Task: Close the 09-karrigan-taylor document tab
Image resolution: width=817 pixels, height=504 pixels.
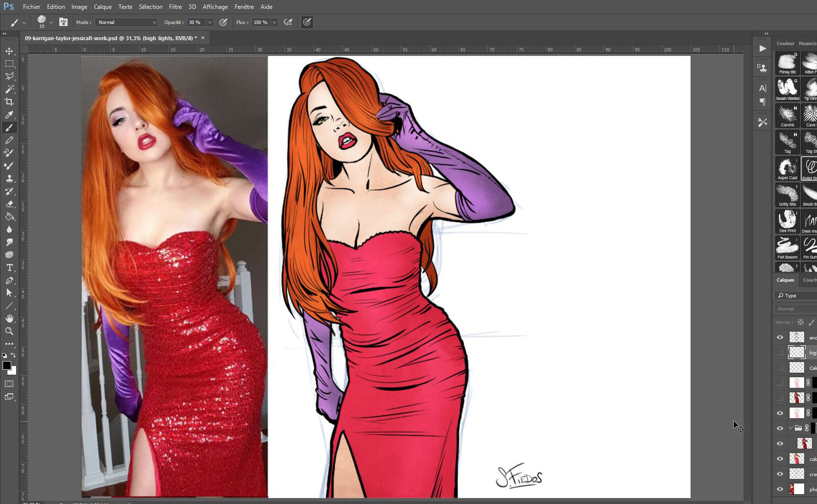Action: pos(203,38)
